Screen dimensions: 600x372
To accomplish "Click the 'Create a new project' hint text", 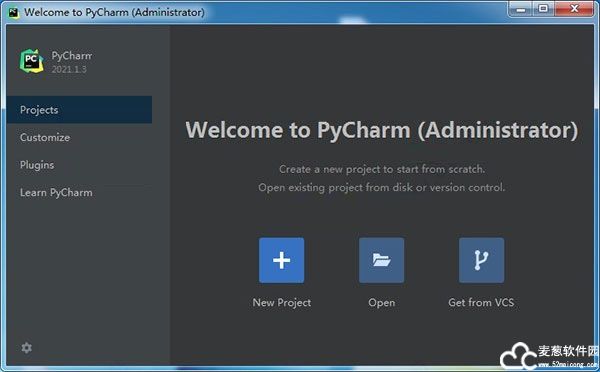I will (382, 169).
